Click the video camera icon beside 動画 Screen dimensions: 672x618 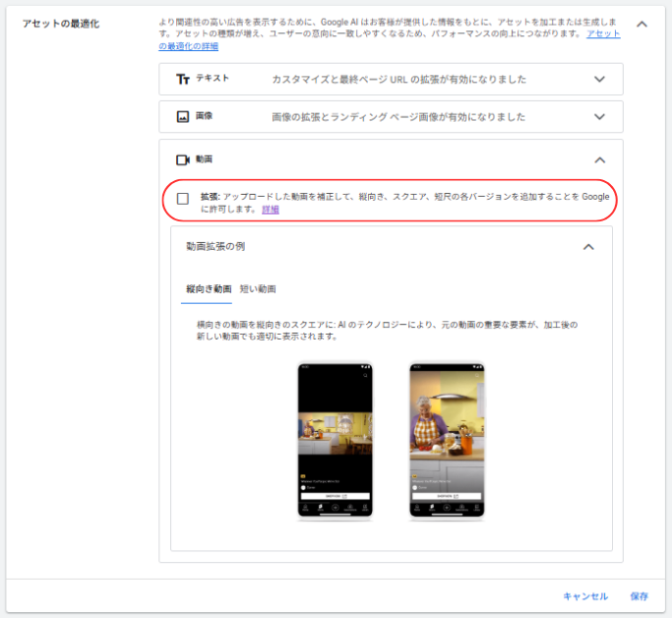[182, 159]
